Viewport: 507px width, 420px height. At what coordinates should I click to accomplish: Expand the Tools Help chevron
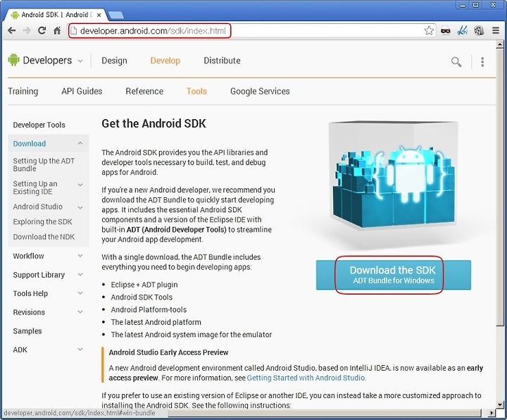(x=80, y=293)
